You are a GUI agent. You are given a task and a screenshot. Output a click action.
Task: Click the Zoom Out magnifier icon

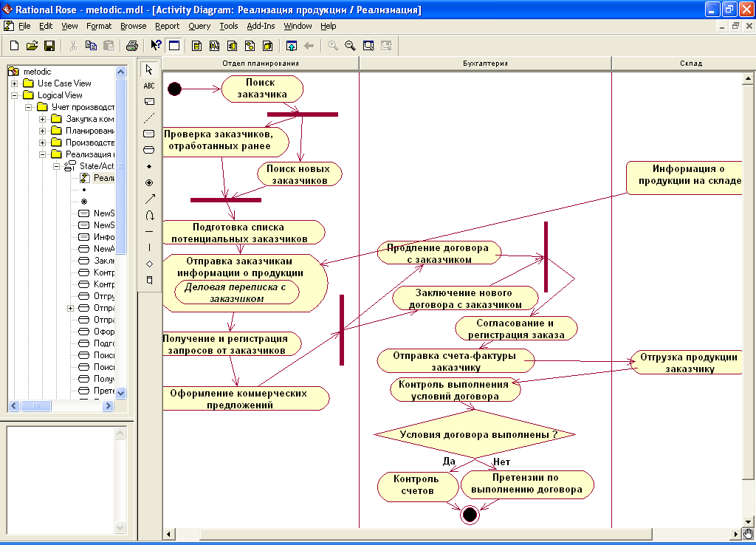pos(351,46)
